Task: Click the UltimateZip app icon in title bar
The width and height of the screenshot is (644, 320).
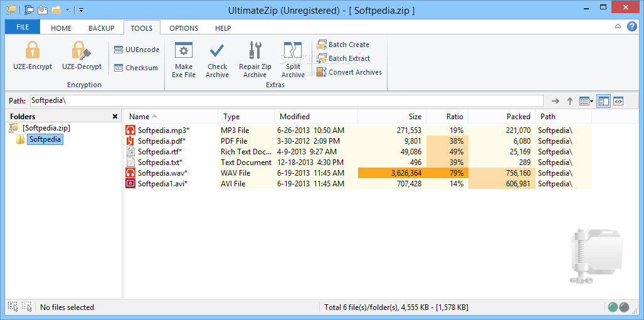Action: [11, 10]
